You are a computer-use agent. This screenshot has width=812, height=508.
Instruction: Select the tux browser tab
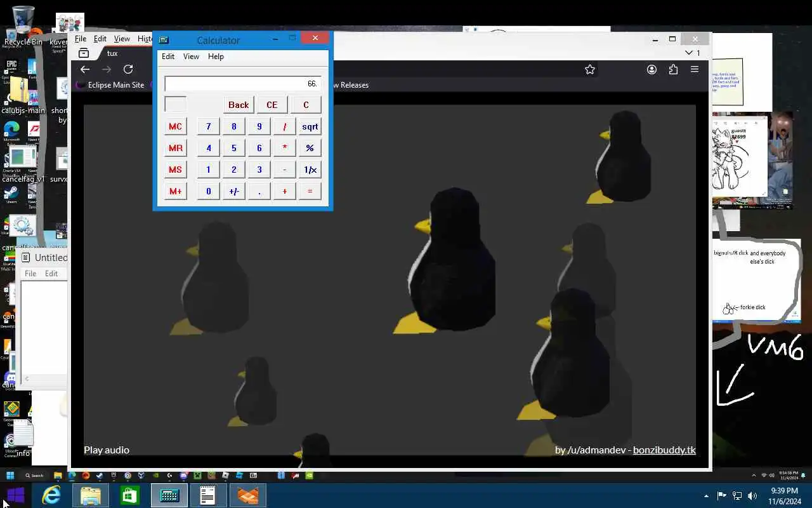pos(112,53)
